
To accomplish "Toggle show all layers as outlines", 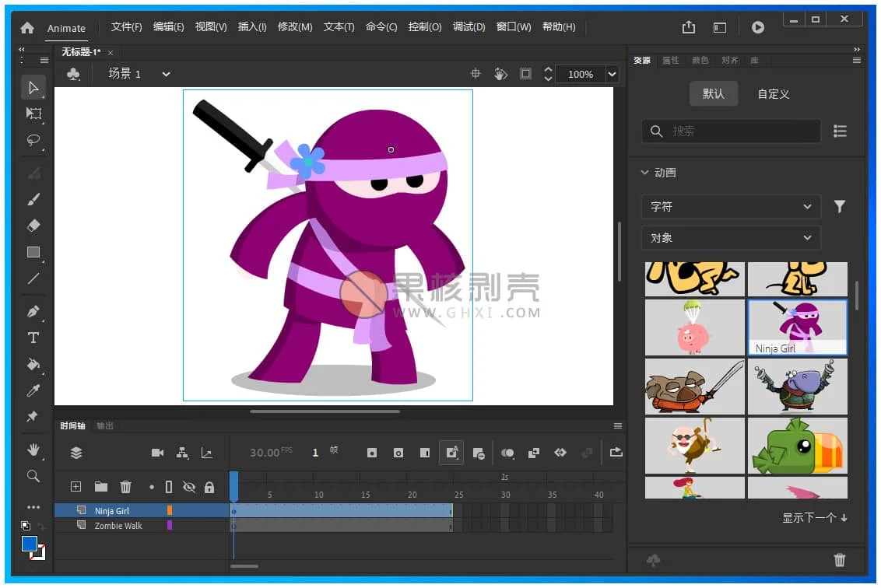I will click(x=169, y=487).
